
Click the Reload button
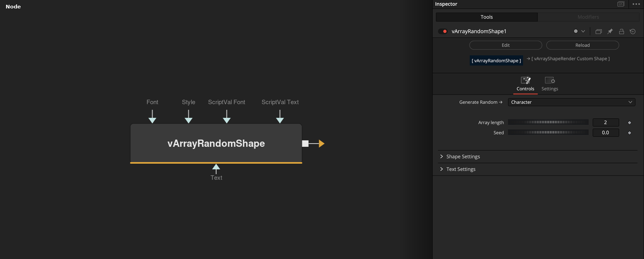[x=582, y=45]
